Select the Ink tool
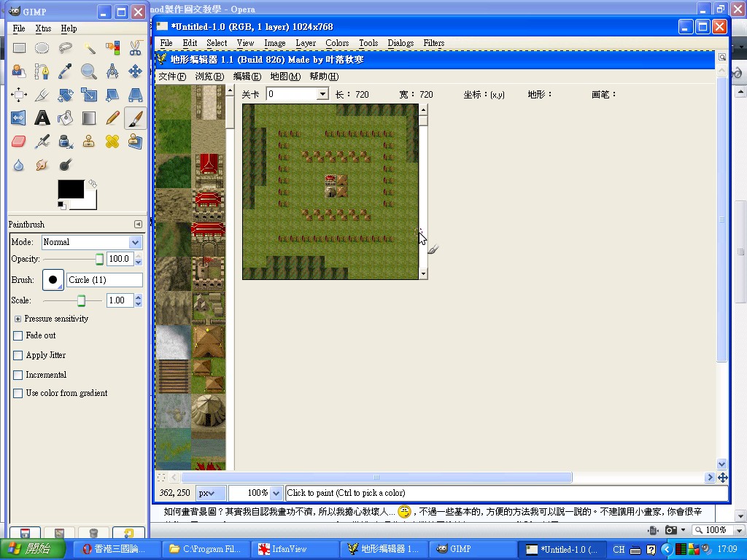 tap(65, 141)
